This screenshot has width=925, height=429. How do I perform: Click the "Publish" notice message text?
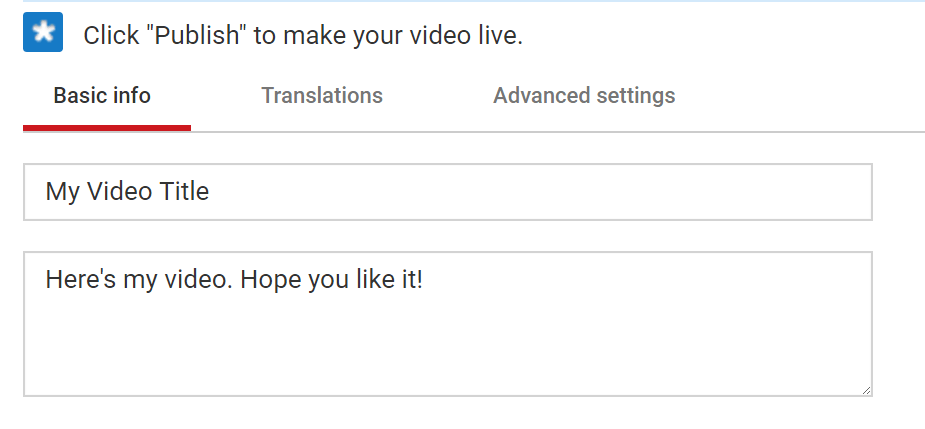303,36
